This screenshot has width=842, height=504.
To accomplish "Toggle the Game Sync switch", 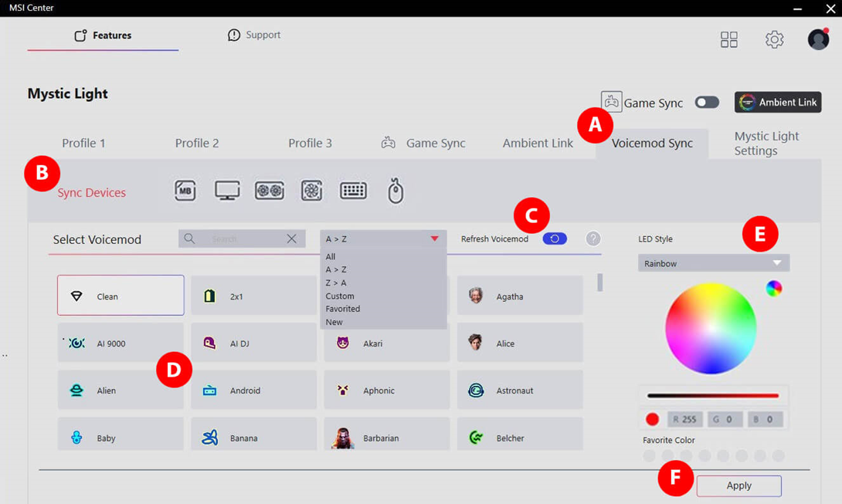I will (x=707, y=102).
